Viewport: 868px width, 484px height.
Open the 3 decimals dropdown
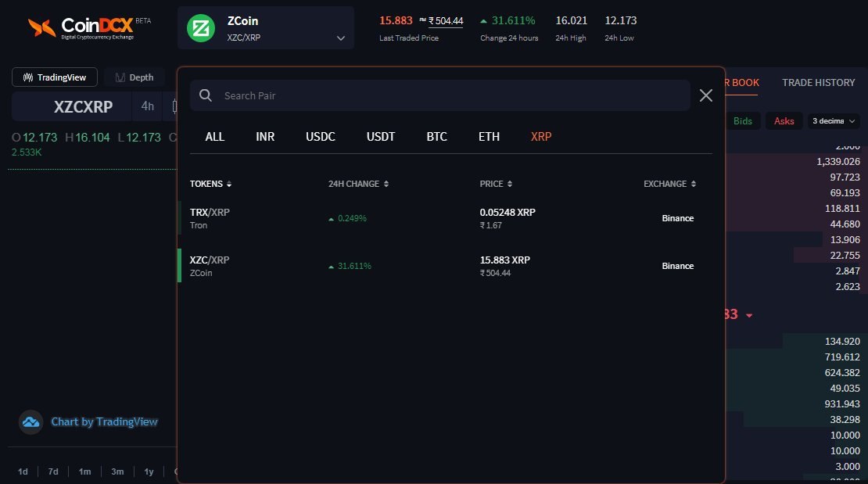(833, 120)
